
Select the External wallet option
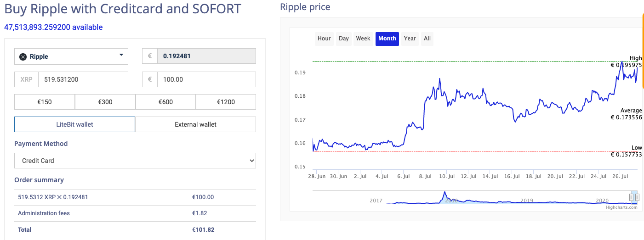[195, 124]
